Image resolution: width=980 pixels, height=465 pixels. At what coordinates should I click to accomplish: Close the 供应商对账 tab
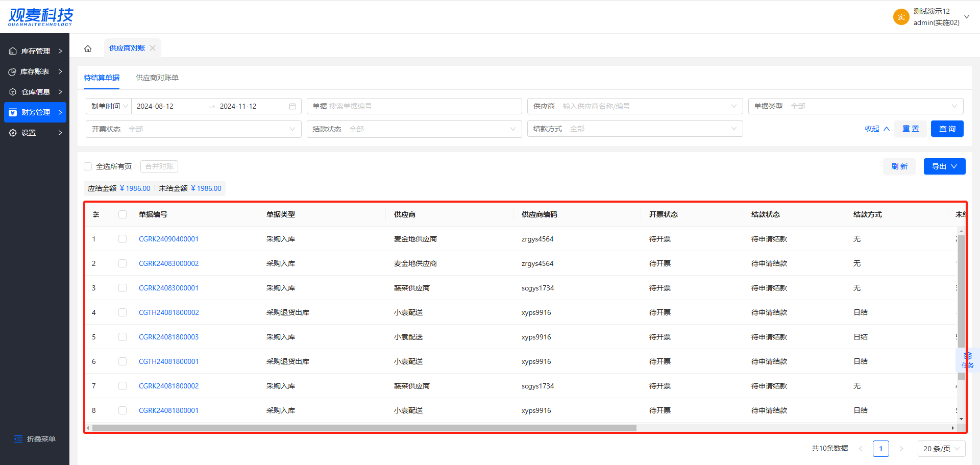click(153, 48)
